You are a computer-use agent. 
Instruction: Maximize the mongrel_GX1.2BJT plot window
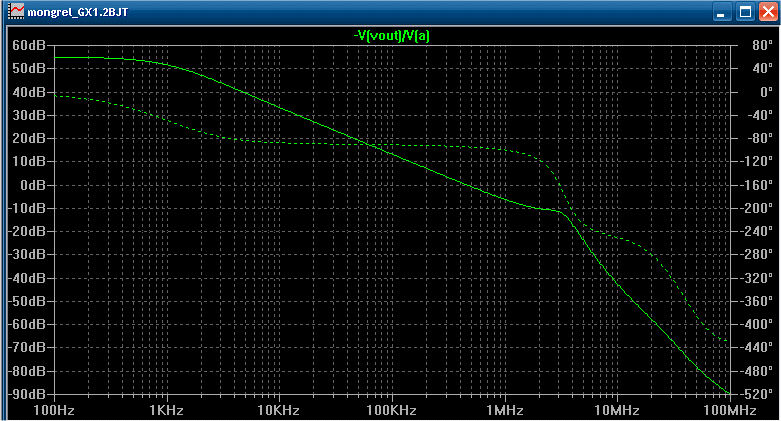coord(746,12)
